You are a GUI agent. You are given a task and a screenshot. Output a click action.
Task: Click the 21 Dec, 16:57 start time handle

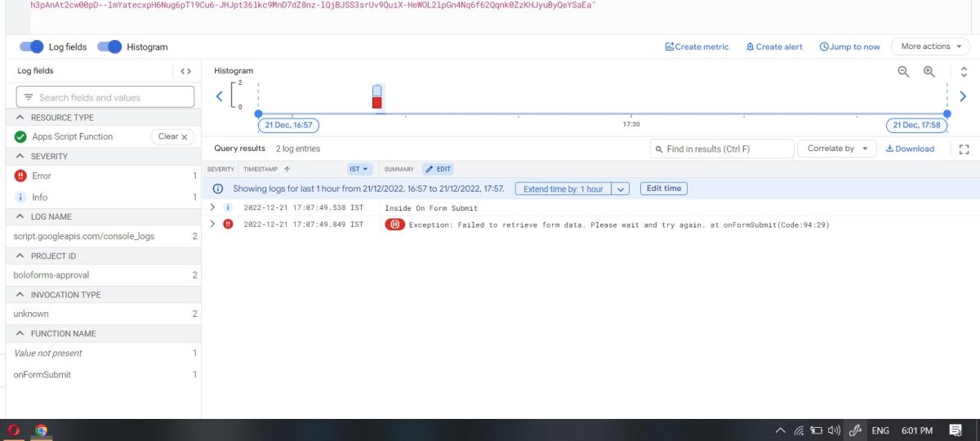(x=288, y=125)
